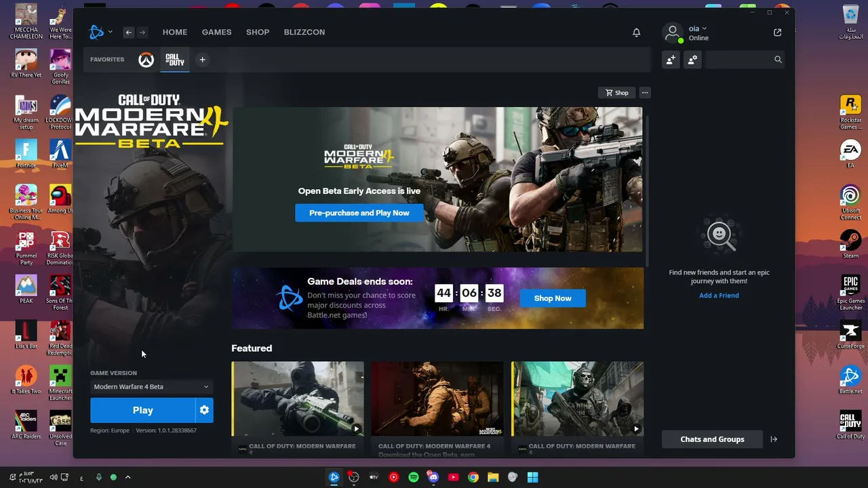Open game settings gear next to Play
The height and width of the screenshot is (488, 868).
coord(204,410)
